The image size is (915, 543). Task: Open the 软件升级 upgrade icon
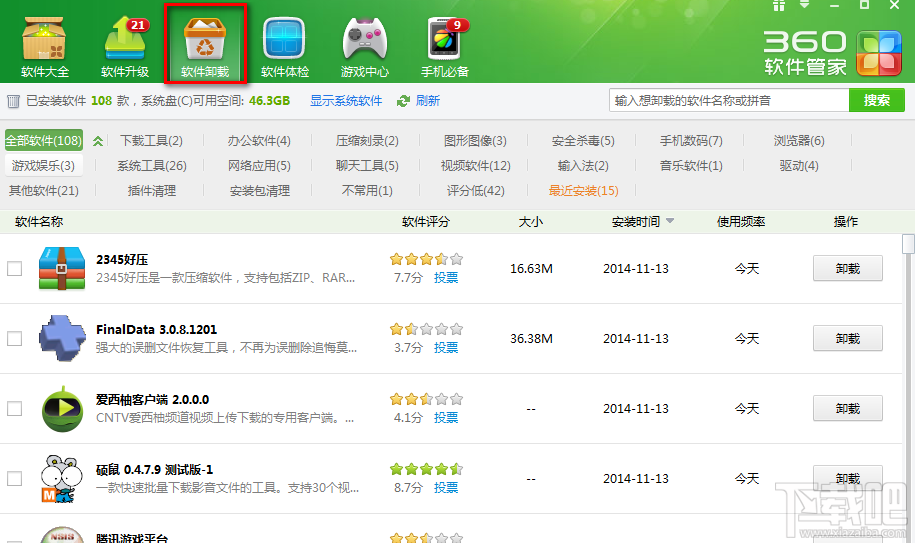pyautogui.click(x=125, y=47)
